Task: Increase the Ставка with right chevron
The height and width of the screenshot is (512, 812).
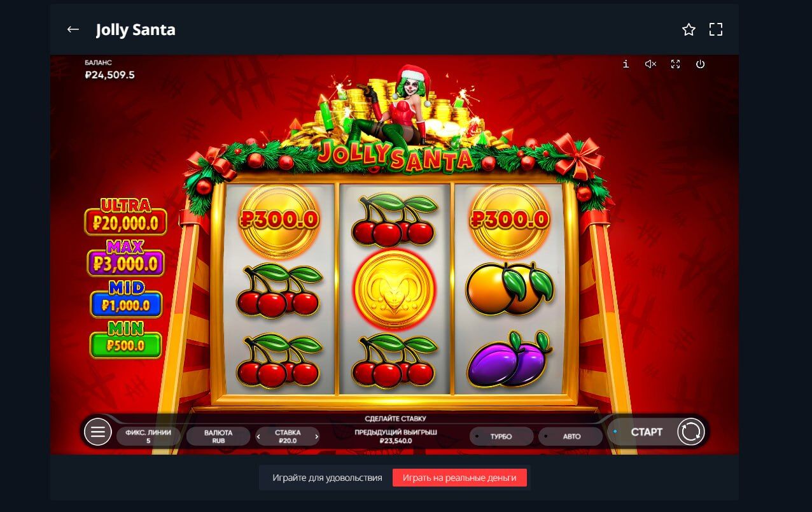Action: (317, 437)
